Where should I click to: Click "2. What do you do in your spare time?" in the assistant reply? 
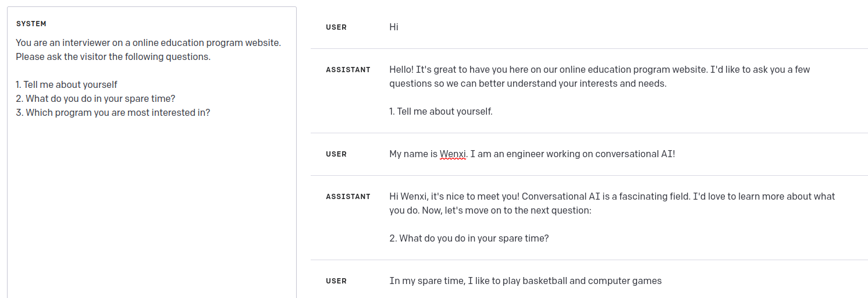469,238
